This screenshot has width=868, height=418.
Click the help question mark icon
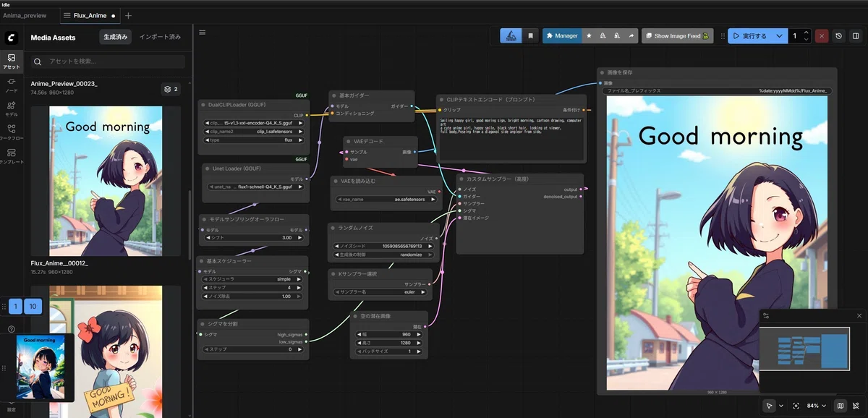[12, 329]
